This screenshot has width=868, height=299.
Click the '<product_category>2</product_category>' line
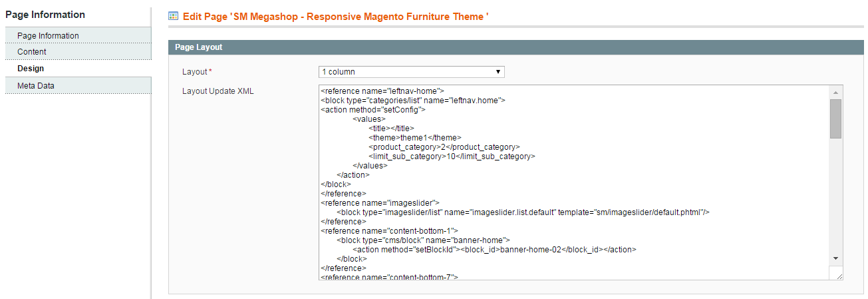(x=444, y=147)
